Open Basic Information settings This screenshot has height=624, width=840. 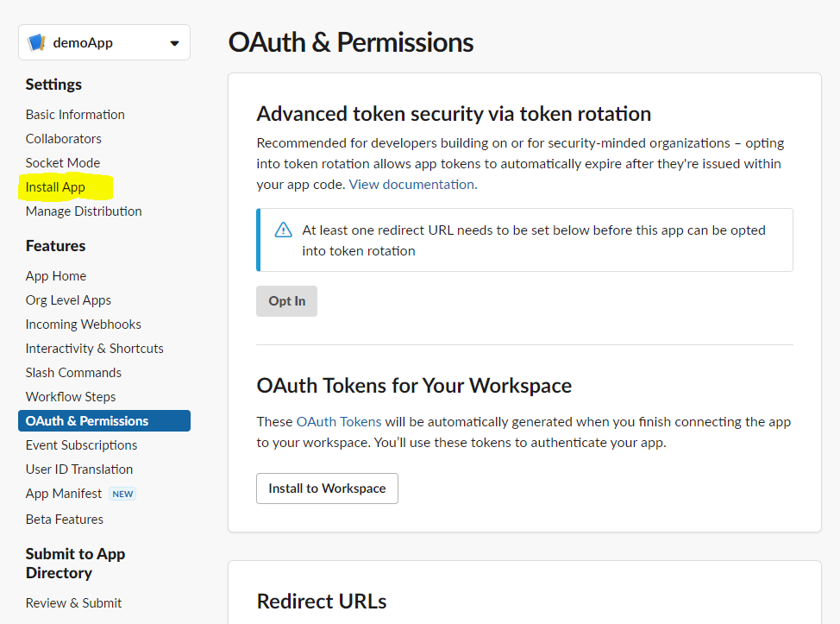pos(75,115)
